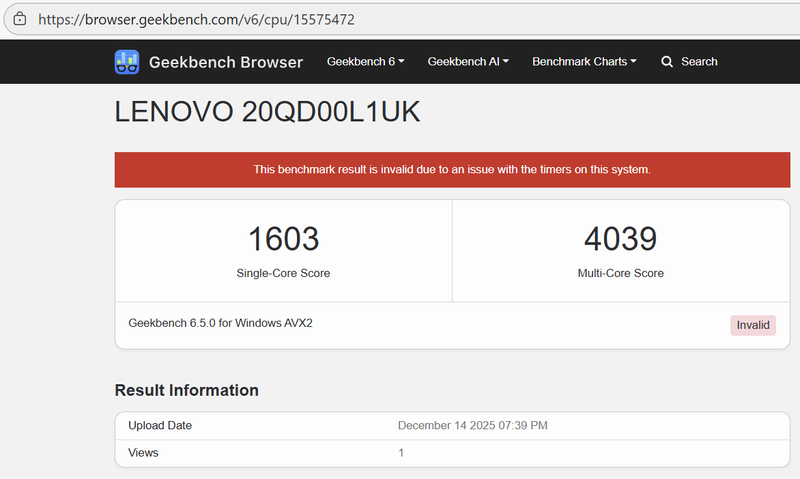Open the Benchmark Charts dropdown

click(x=584, y=62)
